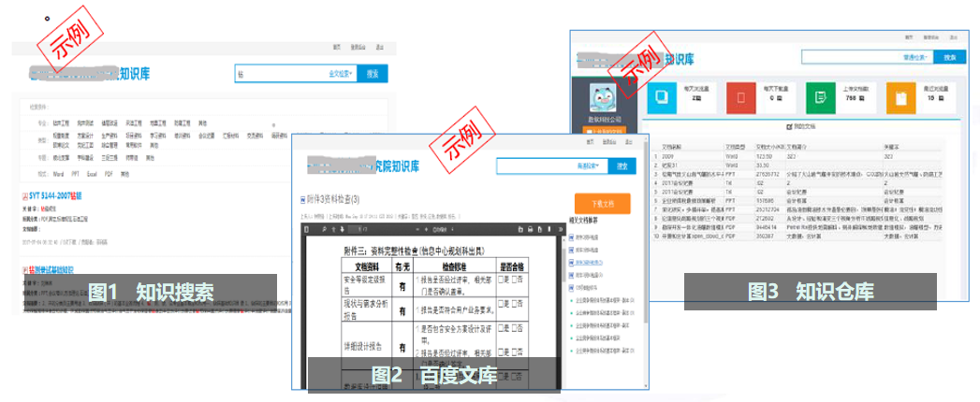This screenshot has height=402, width=980.
Task: Click 退出 in knowledge warehouse window top navigation
Action: point(953,37)
